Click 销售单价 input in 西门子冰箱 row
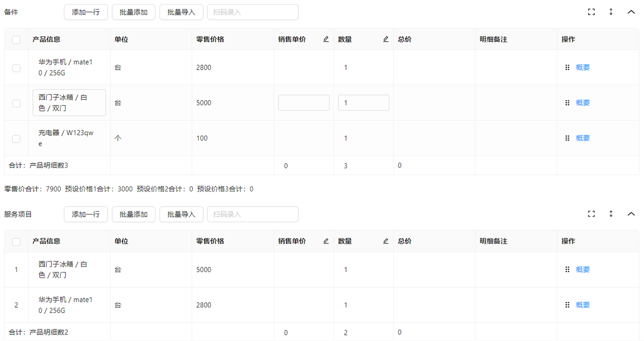Image resolution: width=644 pixels, height=341 pixels. (303, 103)
